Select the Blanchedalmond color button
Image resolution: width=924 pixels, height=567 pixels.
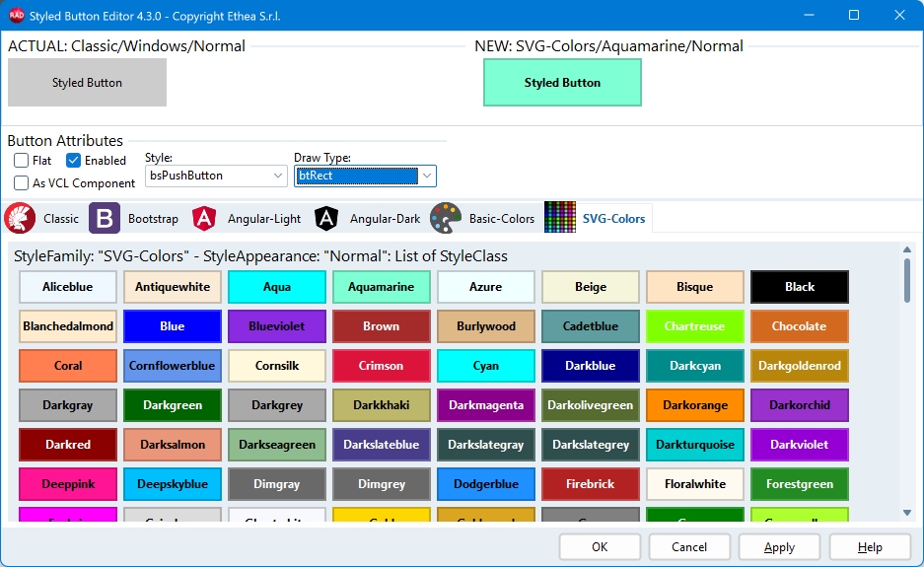pos(68,326)
